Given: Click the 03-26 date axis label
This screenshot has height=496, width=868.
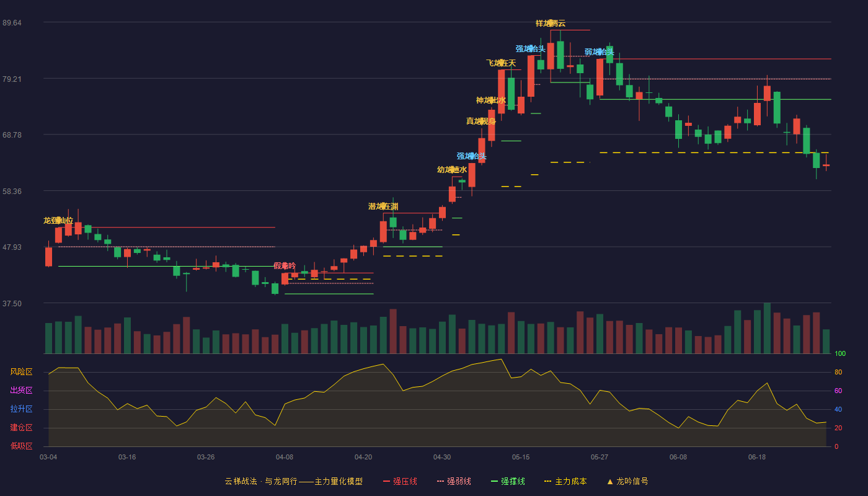Looking at the screenshot, I should point(206,457).
